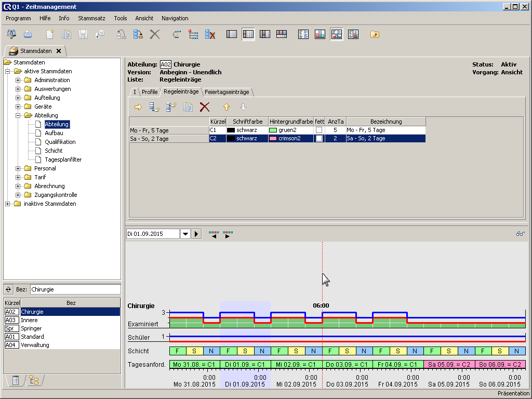The height and width of the screenshot is (399, 532).
Task: Move entry up with yellow arrow
Action: (x=226, y=107)
